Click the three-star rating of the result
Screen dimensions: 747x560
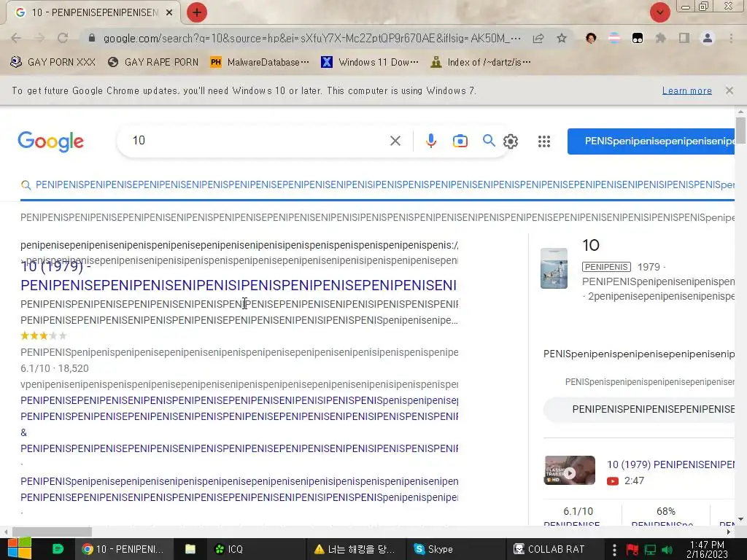coord(44,335)
